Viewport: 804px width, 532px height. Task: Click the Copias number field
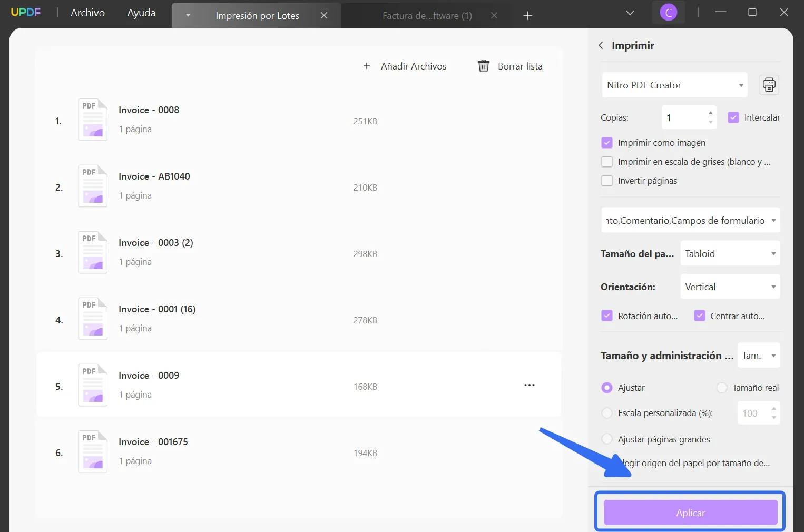[x=684, y=117]
